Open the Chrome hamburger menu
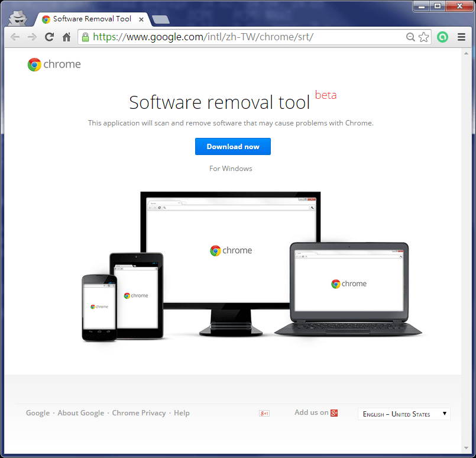 tap(461, 37)
